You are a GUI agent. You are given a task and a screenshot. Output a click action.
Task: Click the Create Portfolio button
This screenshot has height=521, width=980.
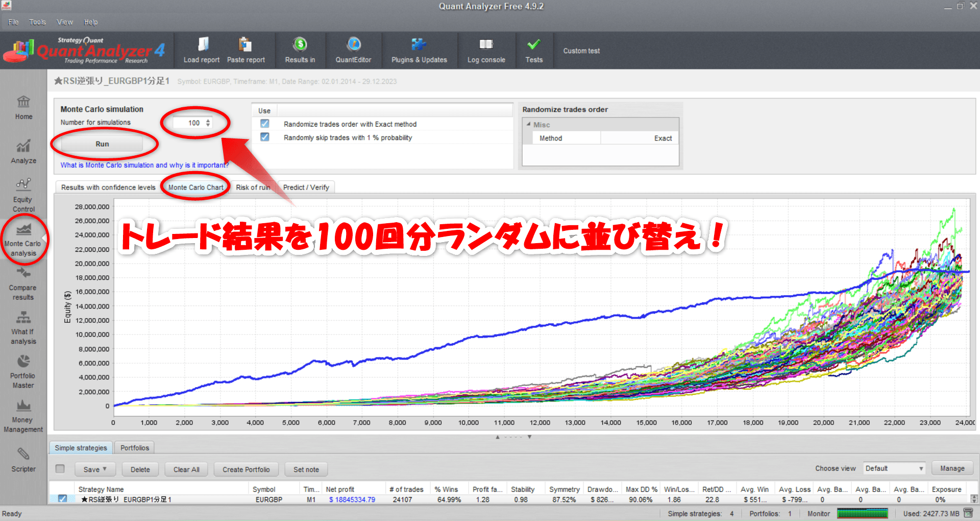[246, 469]
